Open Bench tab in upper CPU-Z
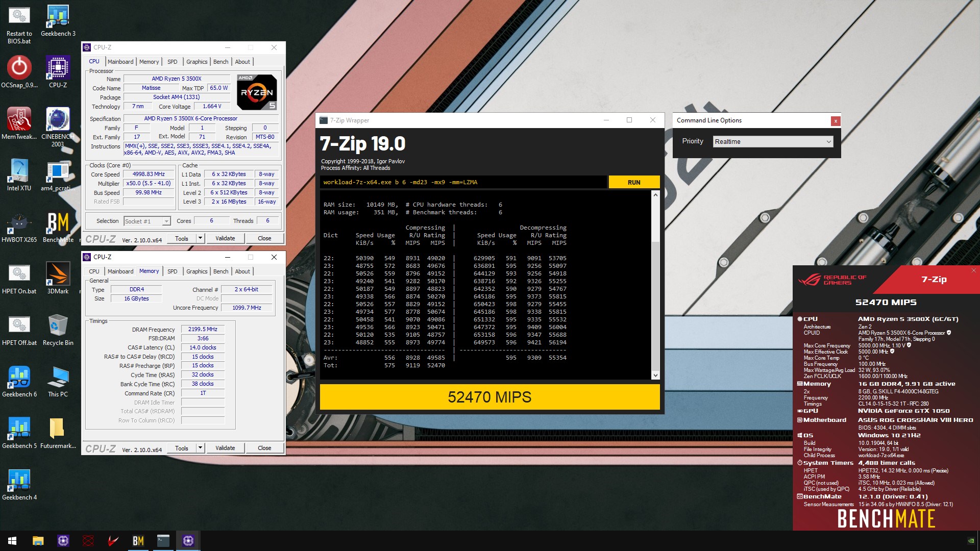The width and height of the screenshot is (980, 551). (220, 62)
